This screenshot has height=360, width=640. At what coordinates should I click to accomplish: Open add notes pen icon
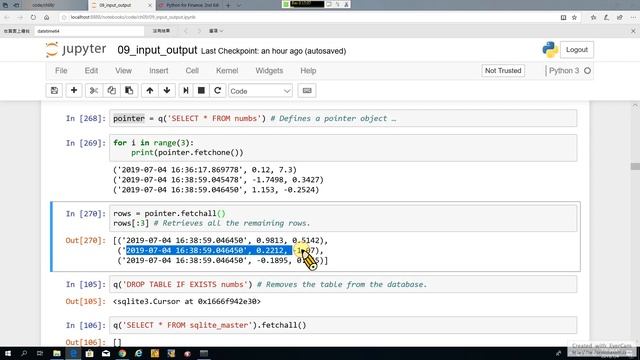click(x=607, y=18)
